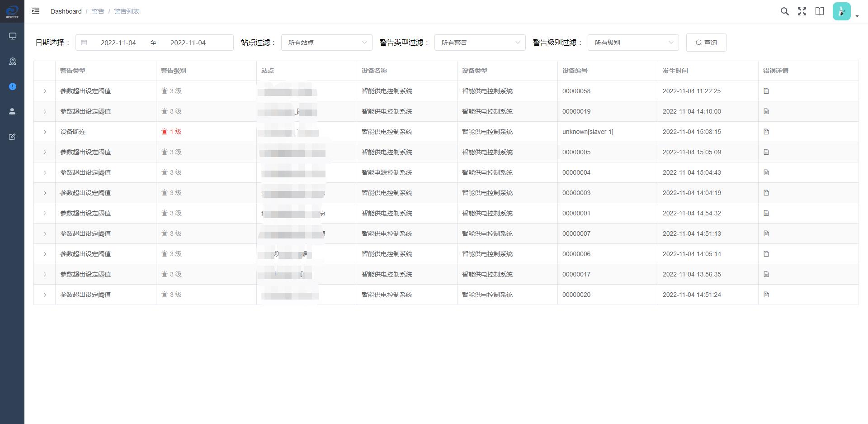
Task: Open the map location sidebar icon
Action: click(13, 62)
